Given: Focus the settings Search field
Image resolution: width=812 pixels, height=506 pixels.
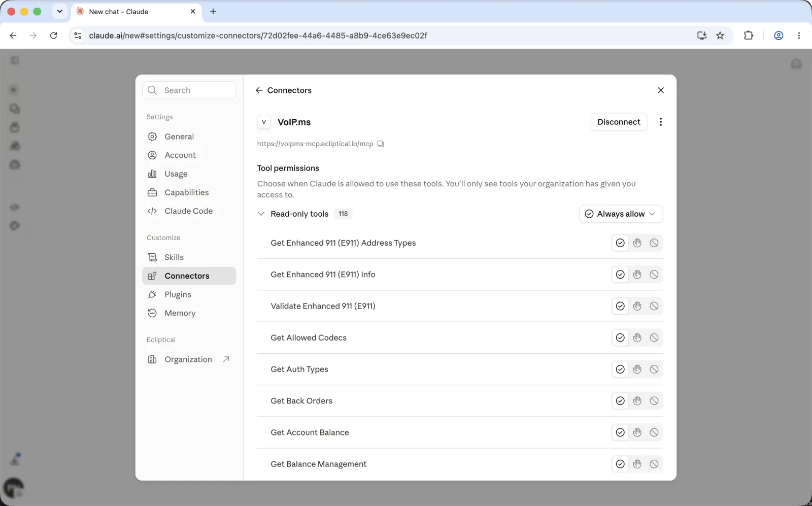Looking at the screenshot, I should [x=189, y=90].
